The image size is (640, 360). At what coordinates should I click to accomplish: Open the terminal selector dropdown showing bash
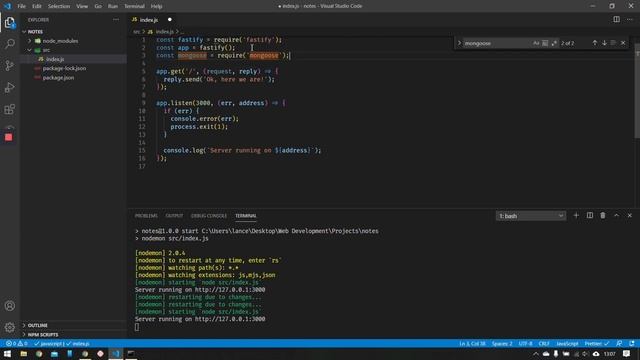point(531,216)
